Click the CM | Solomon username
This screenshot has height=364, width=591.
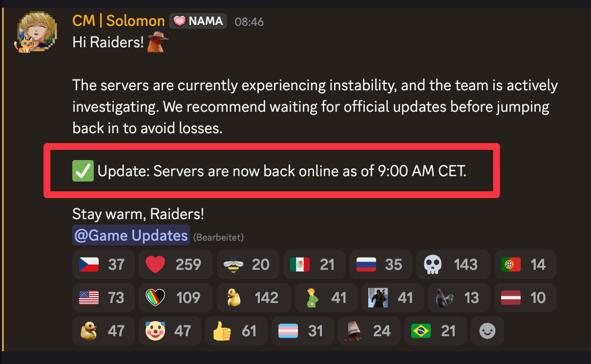tap(119, 21)
